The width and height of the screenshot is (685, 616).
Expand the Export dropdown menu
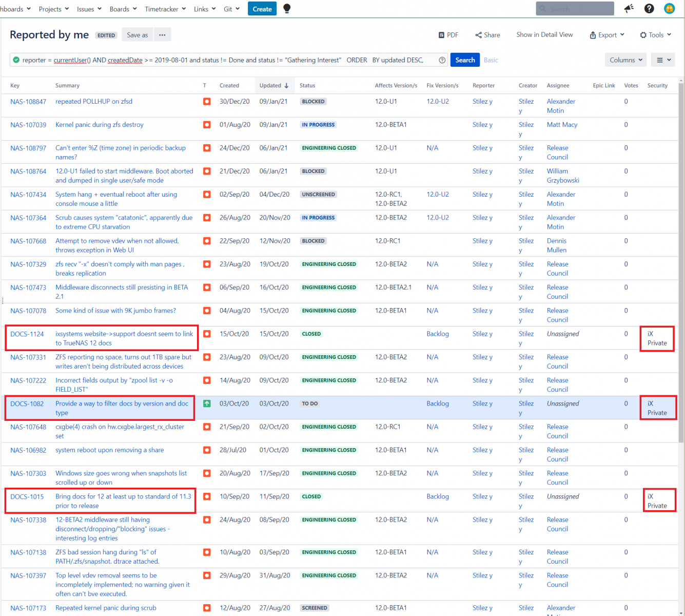point(607,35)
